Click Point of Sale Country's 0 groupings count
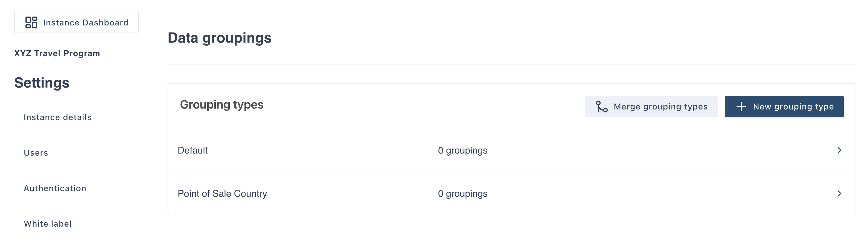This screenshot has height=242, width=868. [x=462, y=193]
